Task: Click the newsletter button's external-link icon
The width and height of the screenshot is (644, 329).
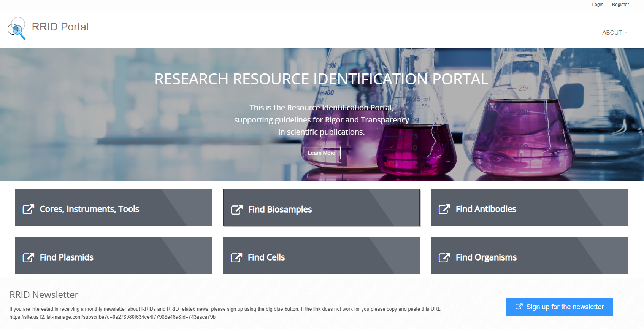Action: click(x=519, y=307)
